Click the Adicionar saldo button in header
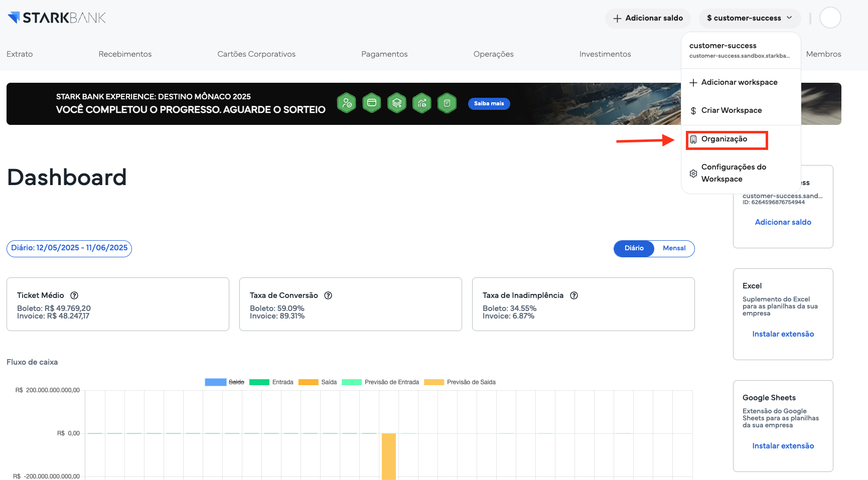This screenshot has width=868, height=480. [x=648, y=18]
